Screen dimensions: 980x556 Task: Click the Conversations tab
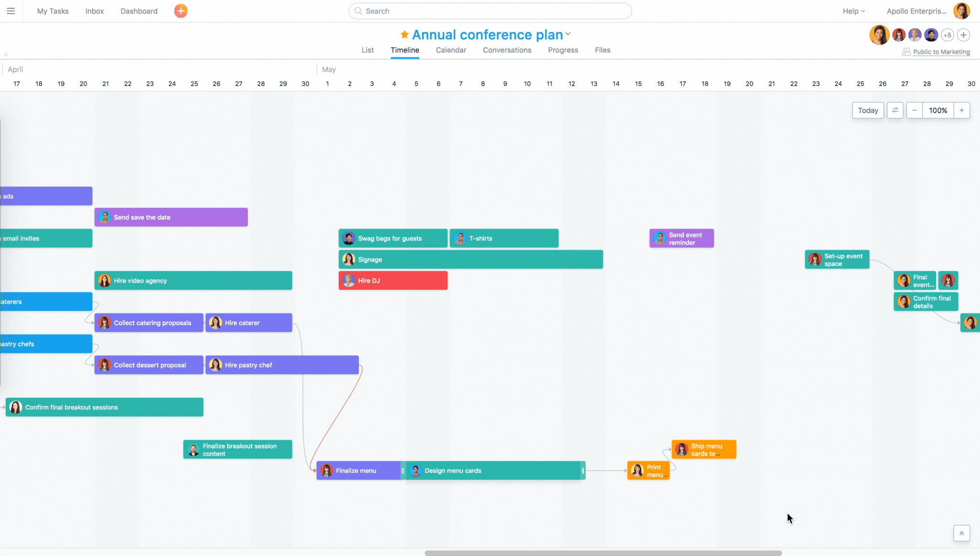(x=508, y=50)
